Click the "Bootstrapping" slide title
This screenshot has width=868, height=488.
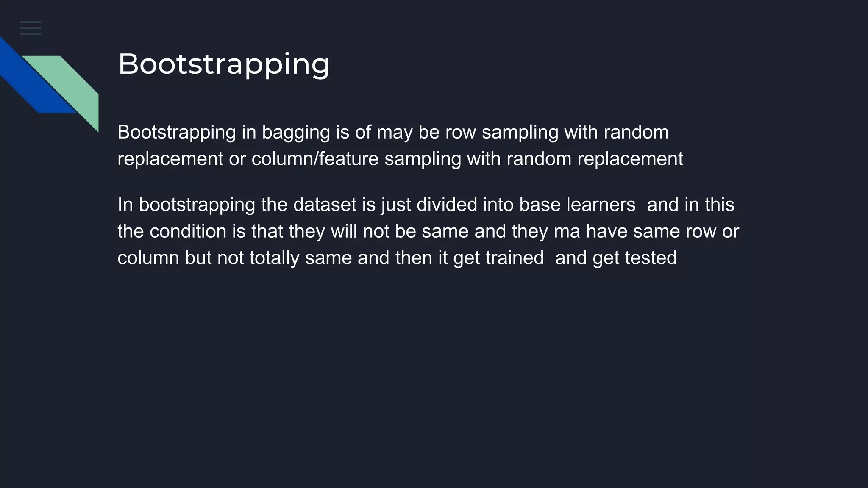click(224, 64)
